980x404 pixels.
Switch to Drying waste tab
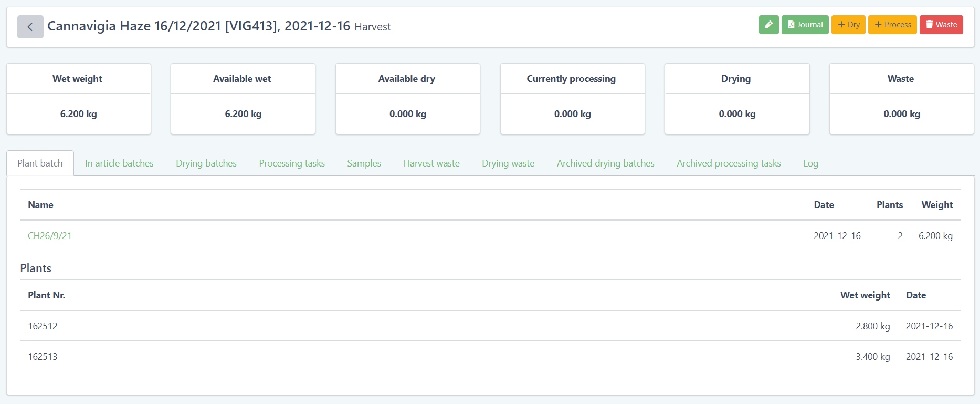click(508, 163)
